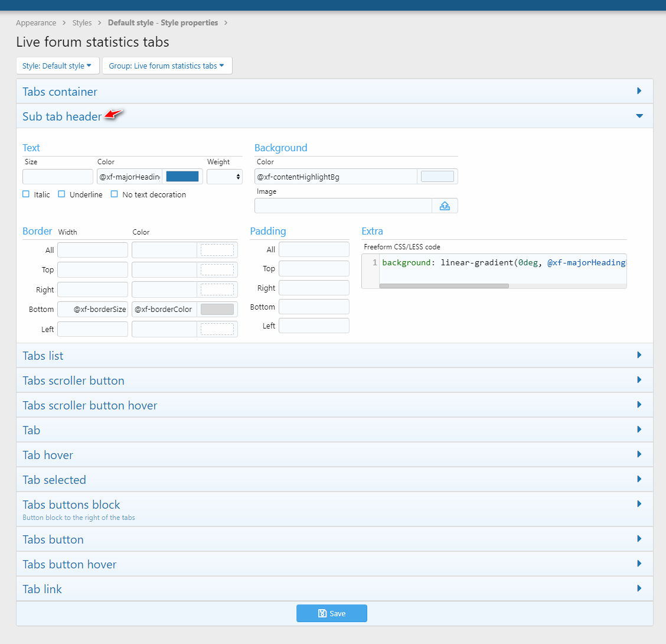The width and height of the screenshot is (666, 644).
Task: Open the text Weight dropdown
Action: pos(224,177)
